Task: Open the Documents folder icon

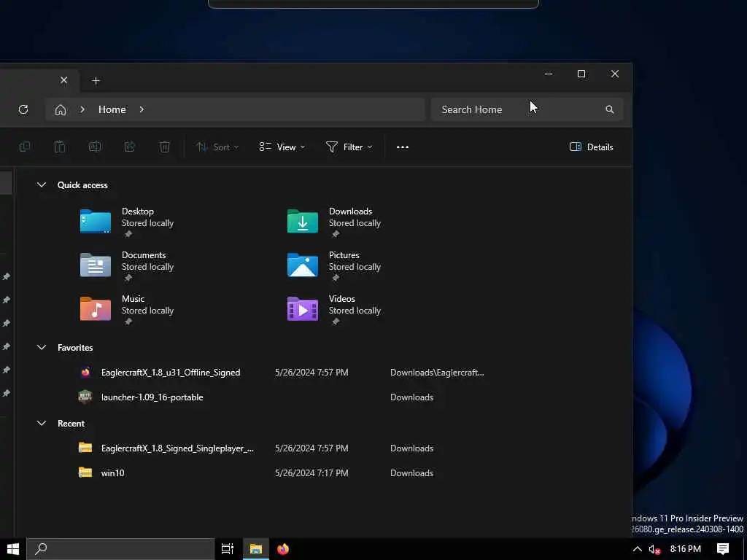Action: pyautogui.click(x=96, y=265)
